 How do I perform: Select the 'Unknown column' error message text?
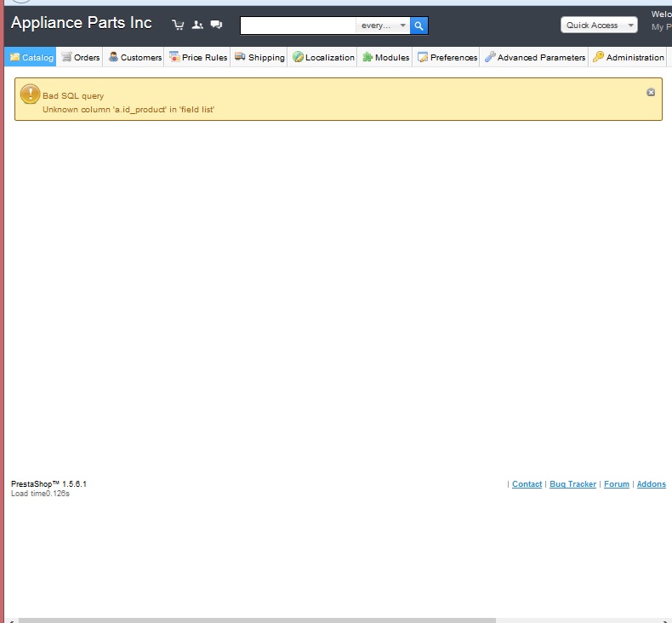click(x=128, y=109)
